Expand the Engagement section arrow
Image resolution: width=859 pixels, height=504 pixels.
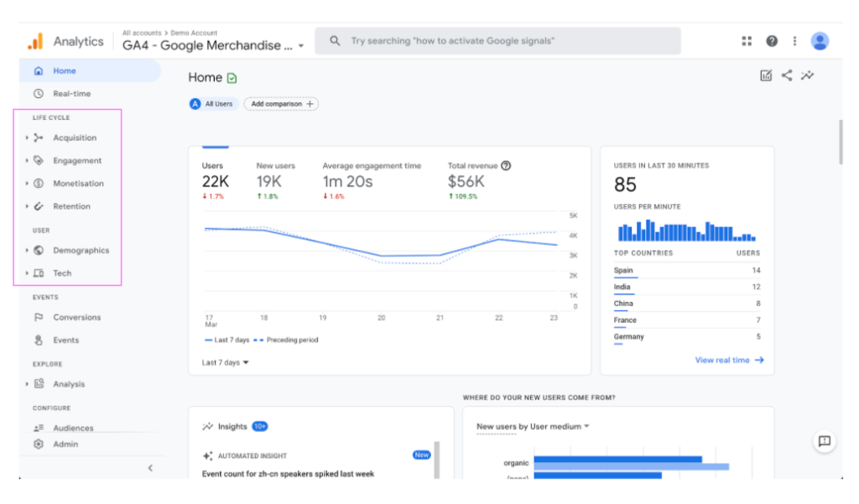[x=26, y=160]
